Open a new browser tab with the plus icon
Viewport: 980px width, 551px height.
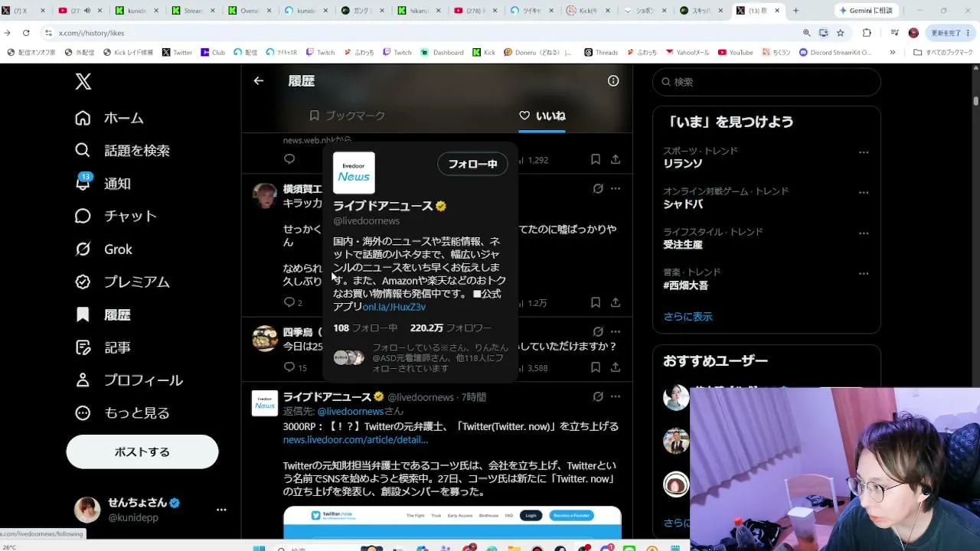(795, 11)
